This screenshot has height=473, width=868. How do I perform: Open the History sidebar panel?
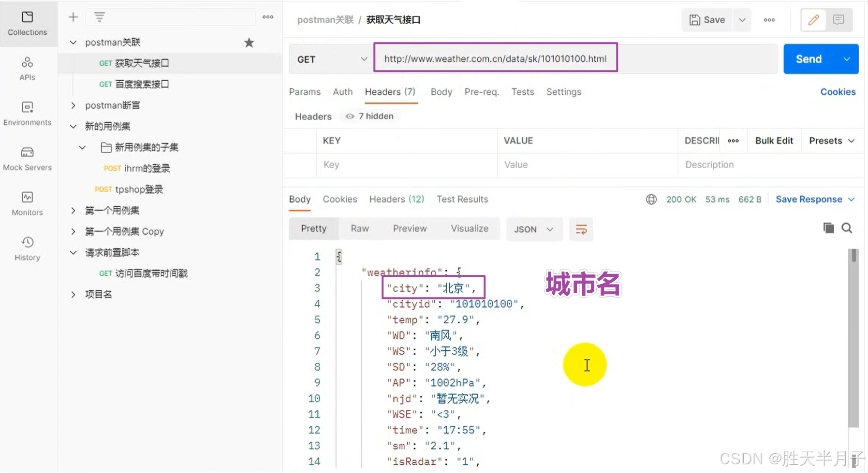point(28,248)
